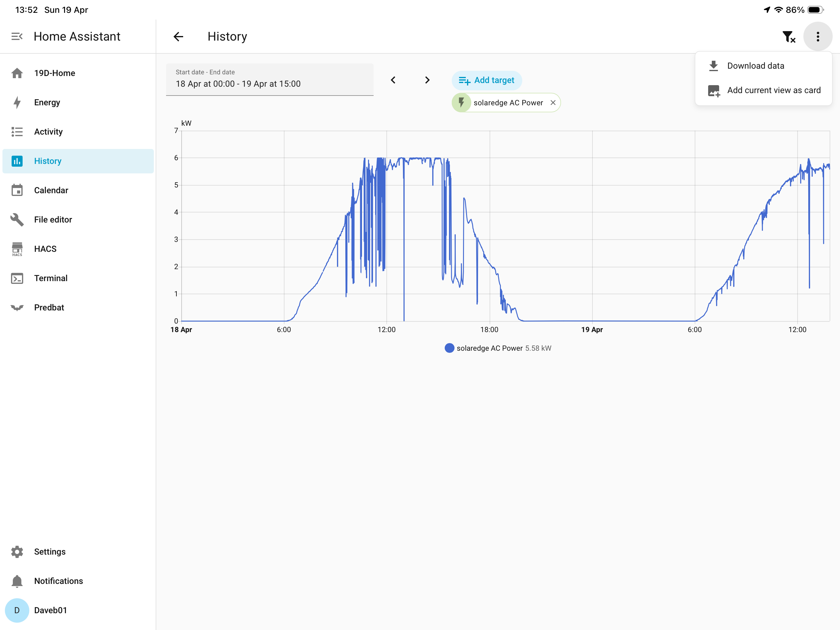
Task: Toggle the solaredge AC Power legend dot
Action: tap(449, 348)
